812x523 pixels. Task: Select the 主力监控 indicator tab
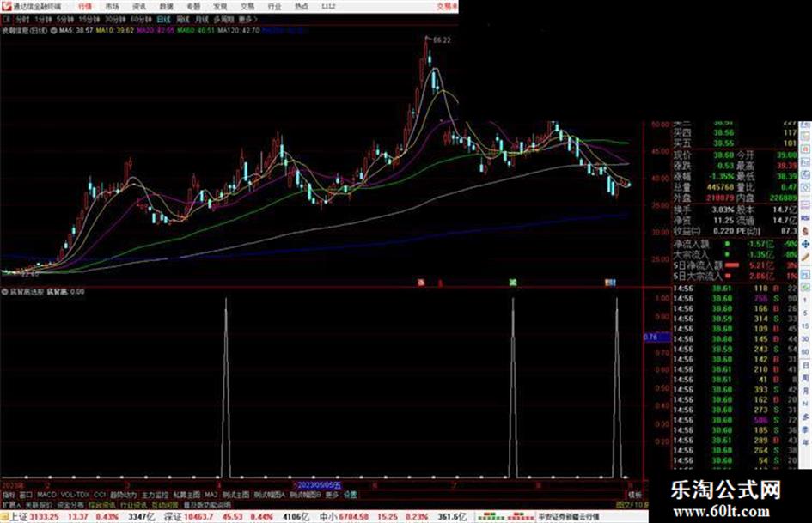[155, 495]
